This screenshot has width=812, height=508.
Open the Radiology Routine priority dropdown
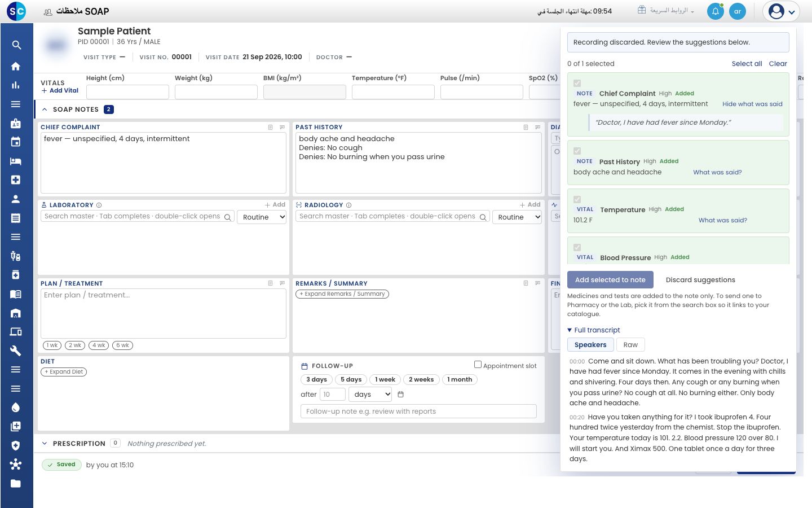coord(517,217)
